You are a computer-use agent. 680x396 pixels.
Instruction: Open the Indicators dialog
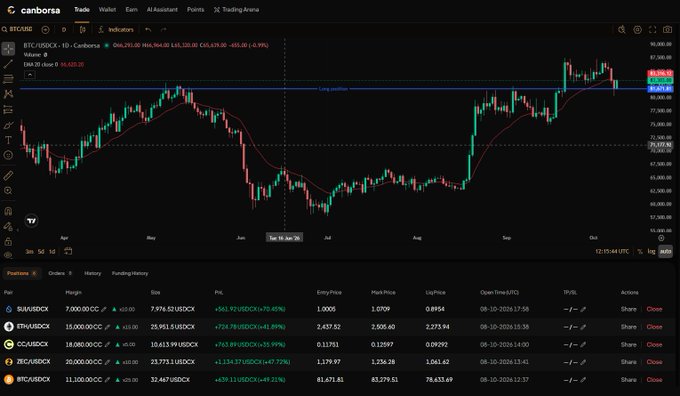[x=116, y=29]
